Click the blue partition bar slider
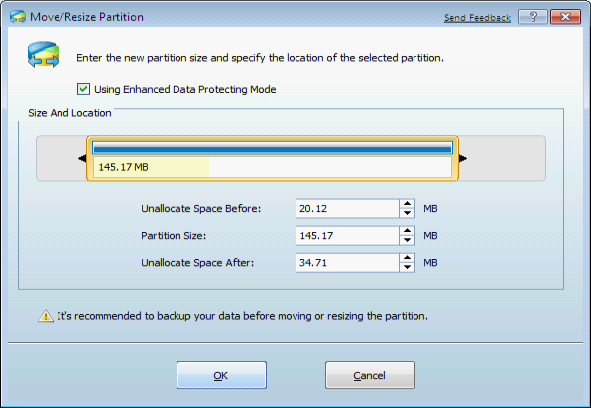Screen dimensions: 591x408 [x=272, y=149]
